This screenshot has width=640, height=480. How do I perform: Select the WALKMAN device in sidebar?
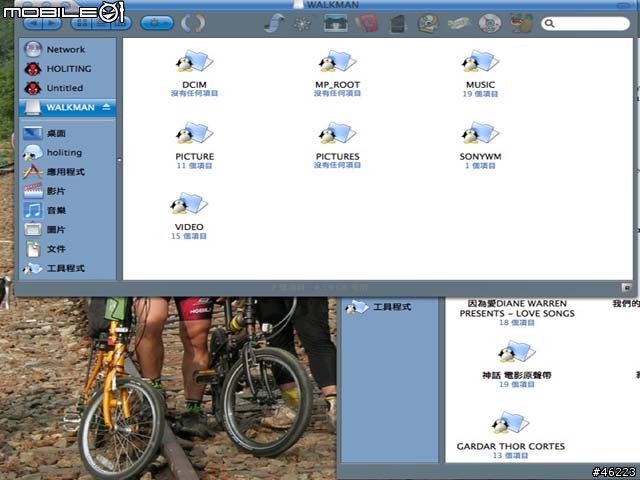(67, 107)
